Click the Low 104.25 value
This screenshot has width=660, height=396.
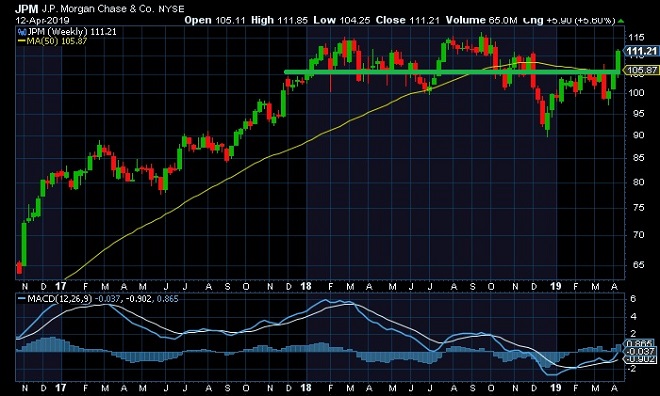(341, 20)
